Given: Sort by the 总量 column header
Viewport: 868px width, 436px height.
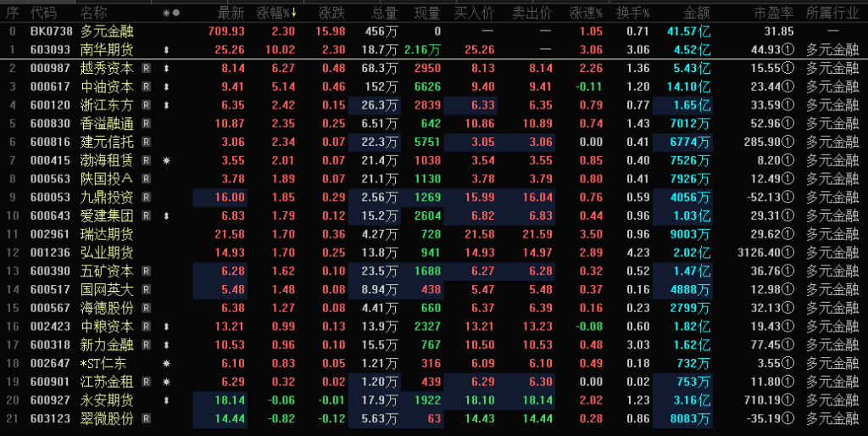Looking at the screenshot, I should tap(384, 13).
